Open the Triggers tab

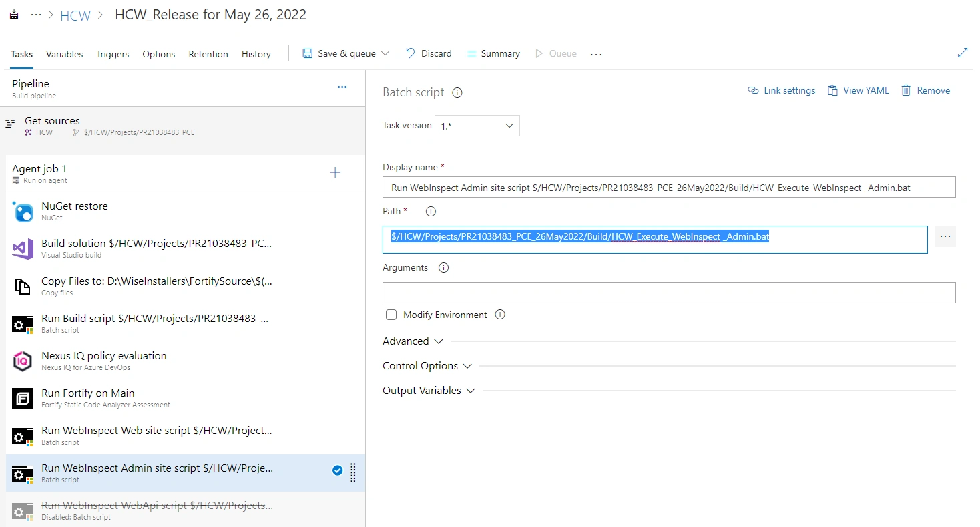pos(113,54)
